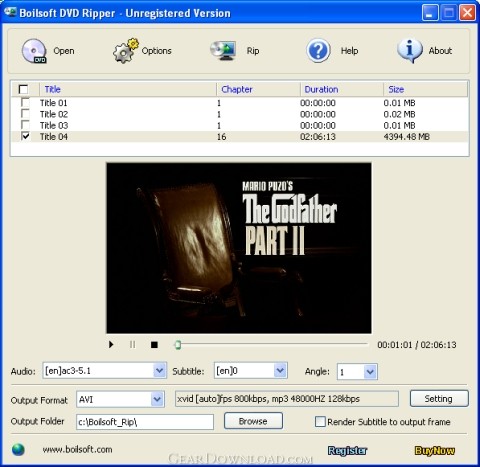Start ripping with the Rip icon
This screenshot has width=480, height=467.
223,51
